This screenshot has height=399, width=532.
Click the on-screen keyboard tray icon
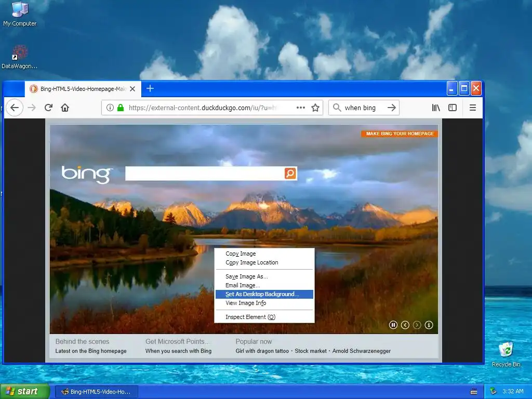474,392
